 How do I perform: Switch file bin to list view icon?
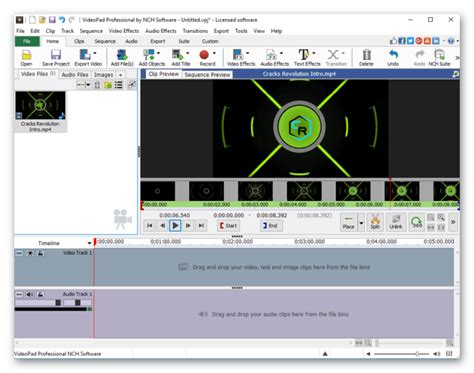coord(119,85)
